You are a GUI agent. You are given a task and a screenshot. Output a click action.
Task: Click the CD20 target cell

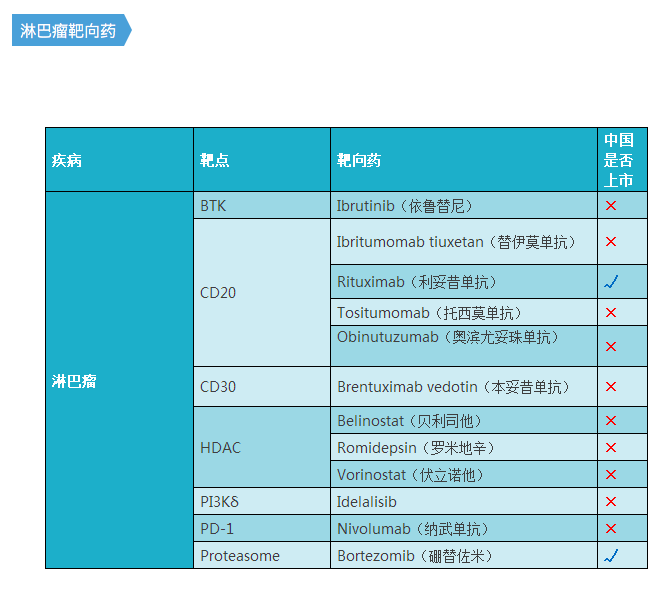(x=262, y=293)
